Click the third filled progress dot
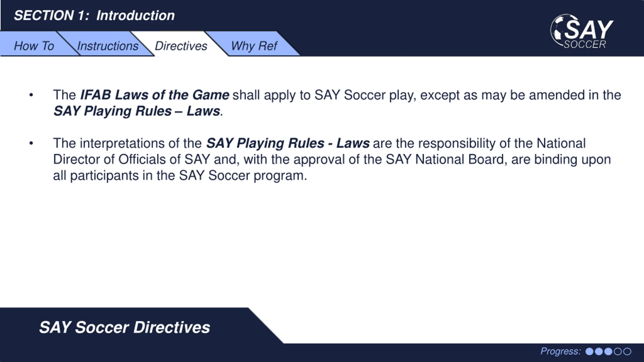 (608, 351)
